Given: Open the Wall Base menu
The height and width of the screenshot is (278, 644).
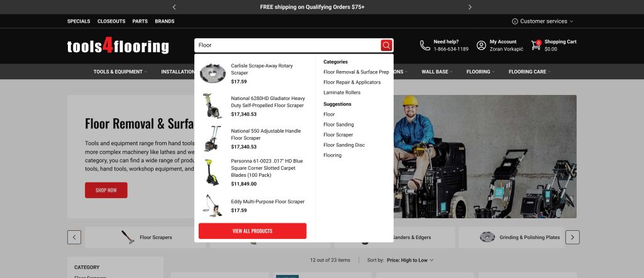Looking at the screenshot, I should point(436,72).
